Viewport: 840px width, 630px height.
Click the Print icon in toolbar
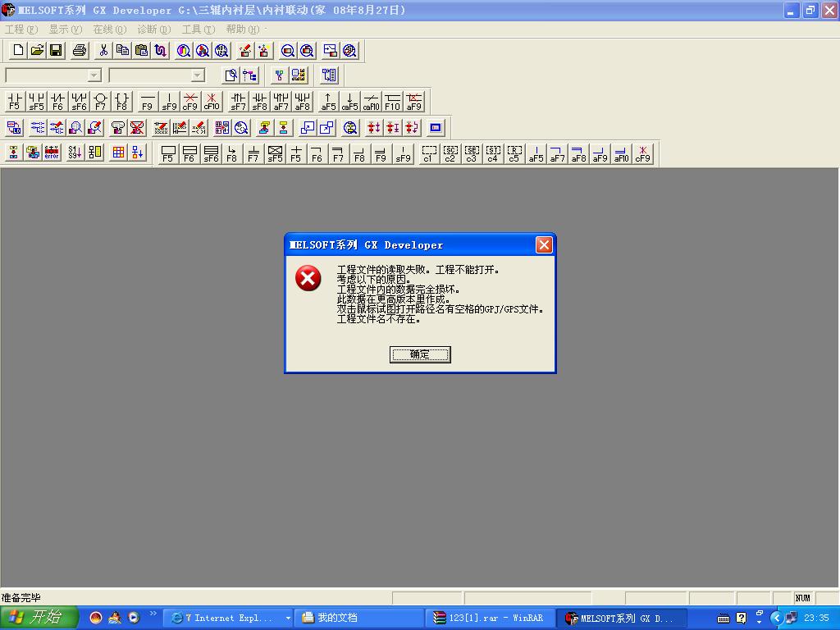[x=80, y=51]
